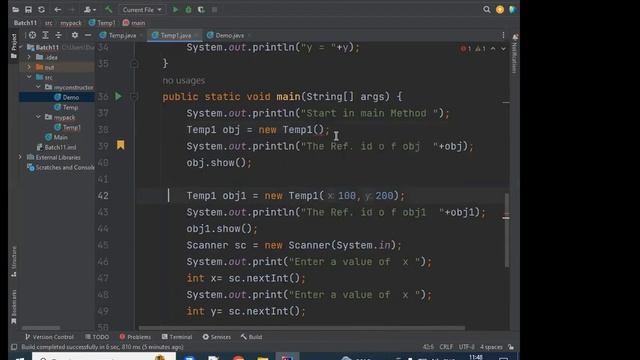Click 4 spaces indent setting
The width and height of the screenshot is (640, 360).
[x=491, y=347]
